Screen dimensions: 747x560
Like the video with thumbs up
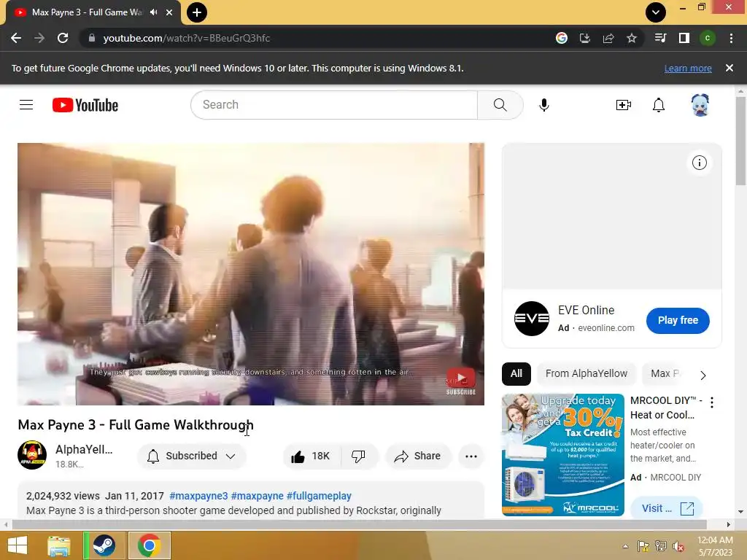[311, 456]
